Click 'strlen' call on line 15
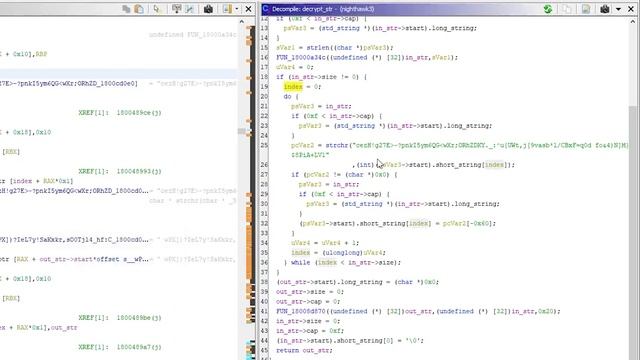This screenshot has height=360, width=640. coord(318,48)
